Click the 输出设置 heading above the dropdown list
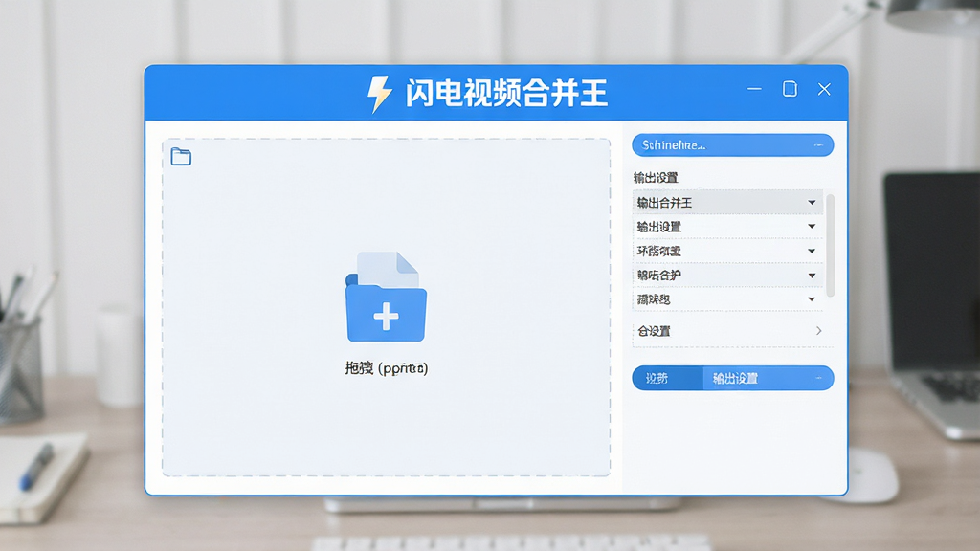This screenshot has height=551, width=980. 656,177
